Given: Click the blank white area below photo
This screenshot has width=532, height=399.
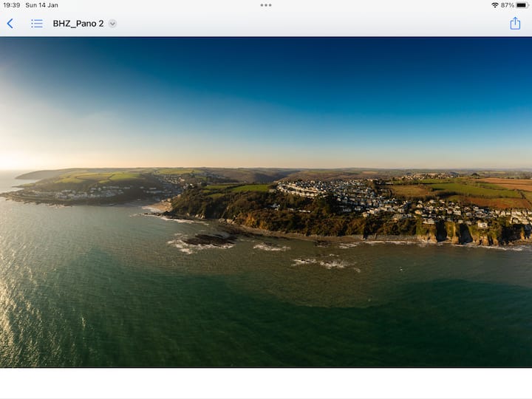Looking at the screenshot, I should [266, 384].
